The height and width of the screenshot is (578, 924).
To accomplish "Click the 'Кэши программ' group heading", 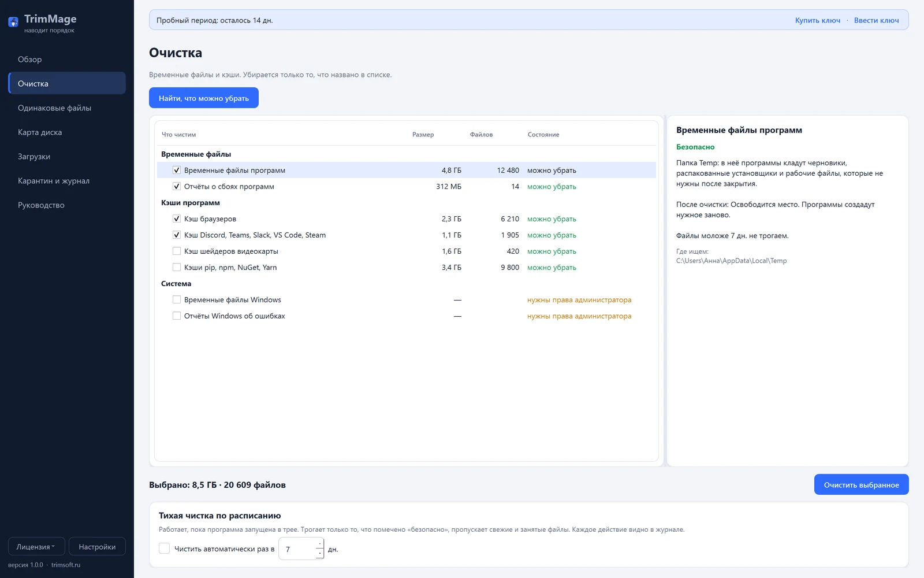I will click(x=190, y=203).
